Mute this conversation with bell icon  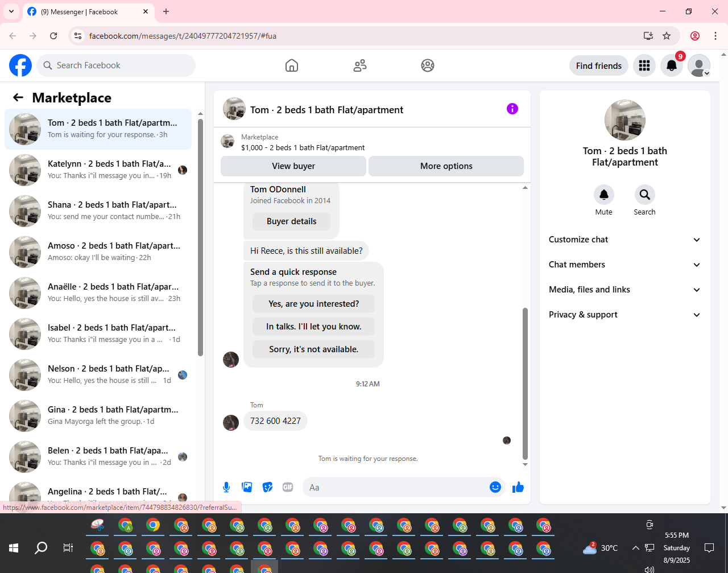pos(604,195)
